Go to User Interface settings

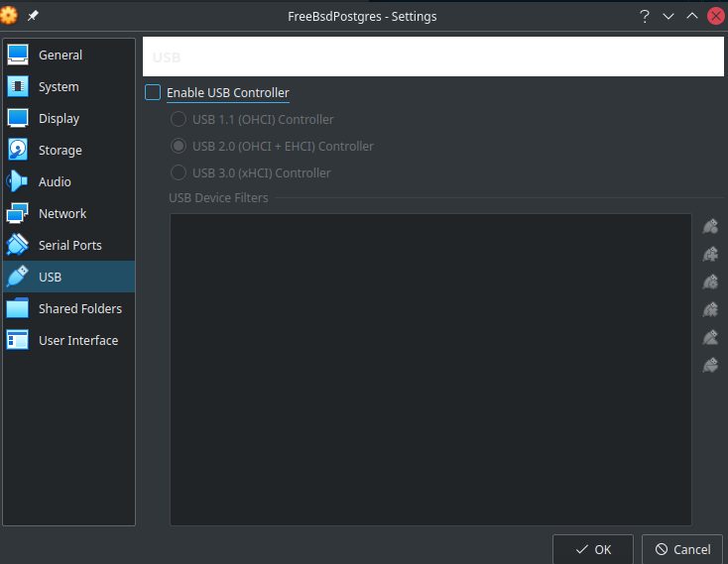pos(68,340)
